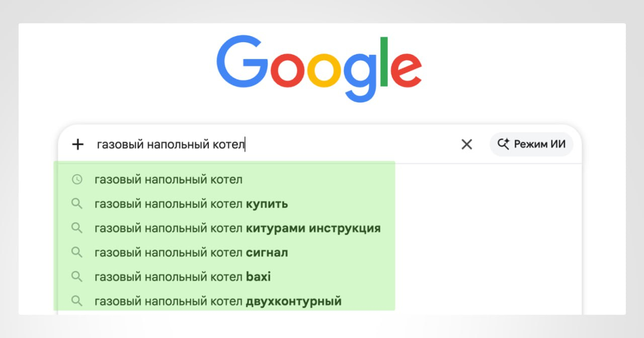This screenshot has width=644, height=338.
Task: Click magnifier icon beside 'сигнал' suggestion
Action: point(76,252)
